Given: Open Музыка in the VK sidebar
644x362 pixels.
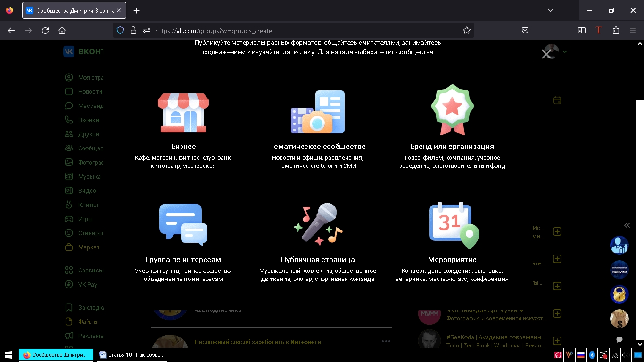Looking at the screenshot, I should tap(83, 176).
